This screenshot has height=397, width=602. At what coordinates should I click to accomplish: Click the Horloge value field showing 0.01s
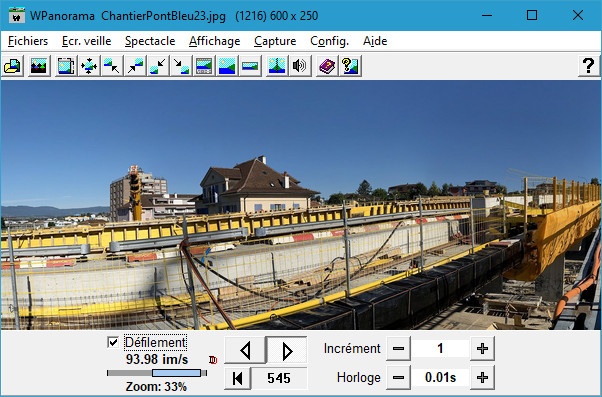[x=440, y=378]
